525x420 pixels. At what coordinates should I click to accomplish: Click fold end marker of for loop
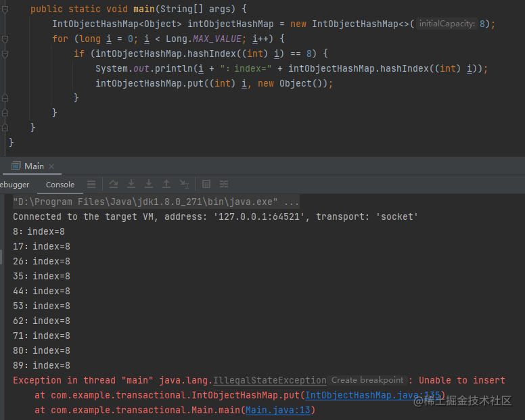coord(5,113)
